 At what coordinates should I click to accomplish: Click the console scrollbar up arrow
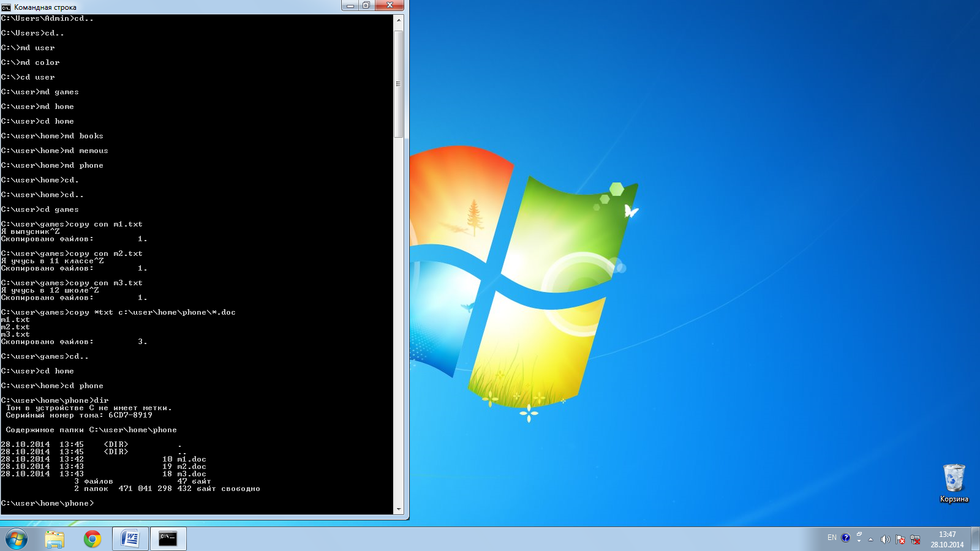(x=399, y=20)
